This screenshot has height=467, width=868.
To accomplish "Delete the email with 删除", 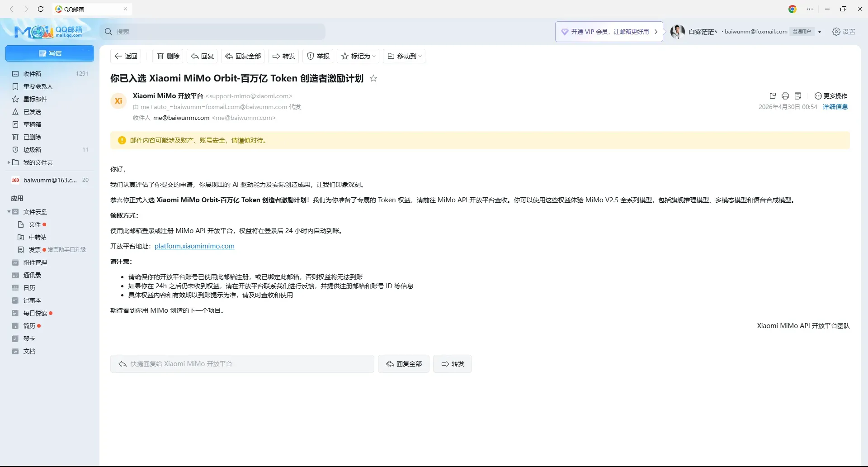I will (168, 56).
